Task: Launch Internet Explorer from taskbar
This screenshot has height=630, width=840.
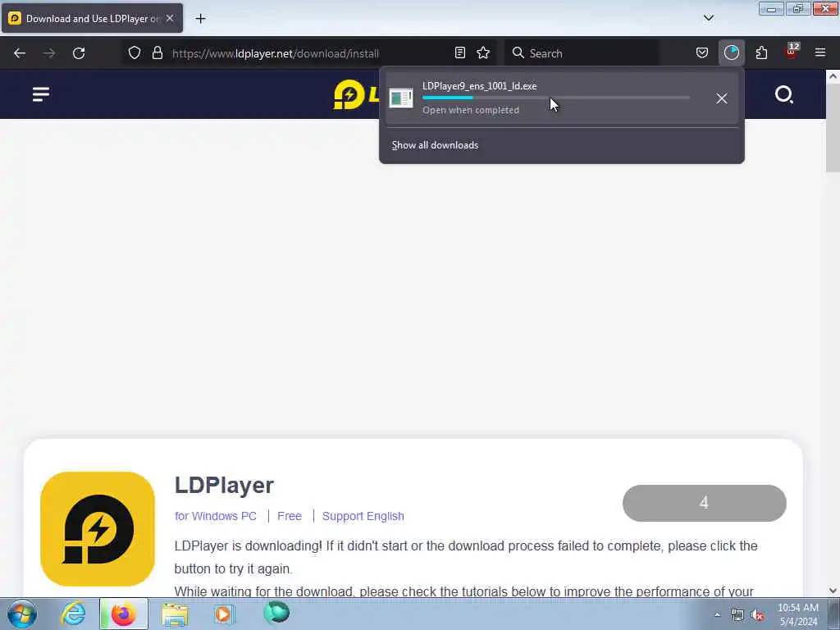Action: (x=73, y=614)
